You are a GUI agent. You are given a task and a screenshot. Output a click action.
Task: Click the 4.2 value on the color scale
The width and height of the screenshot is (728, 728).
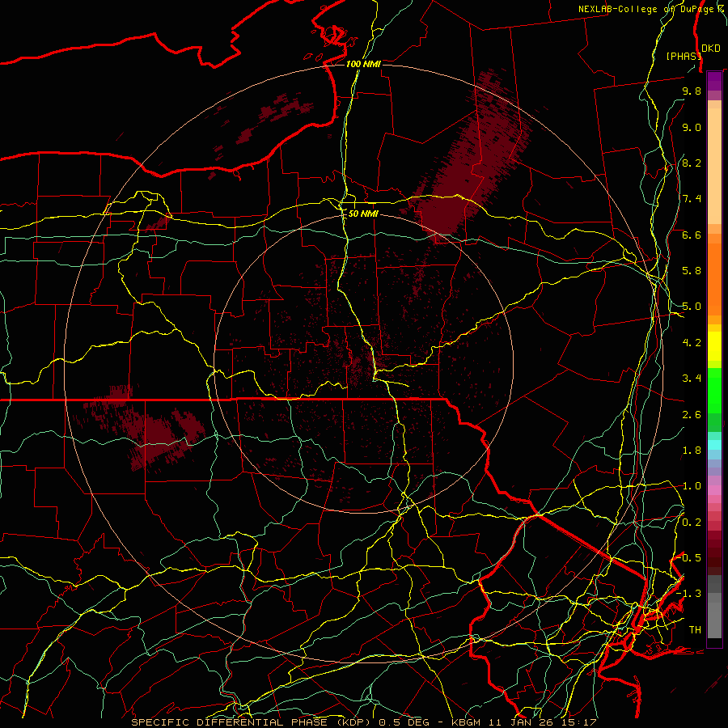[x=692, y=343]
